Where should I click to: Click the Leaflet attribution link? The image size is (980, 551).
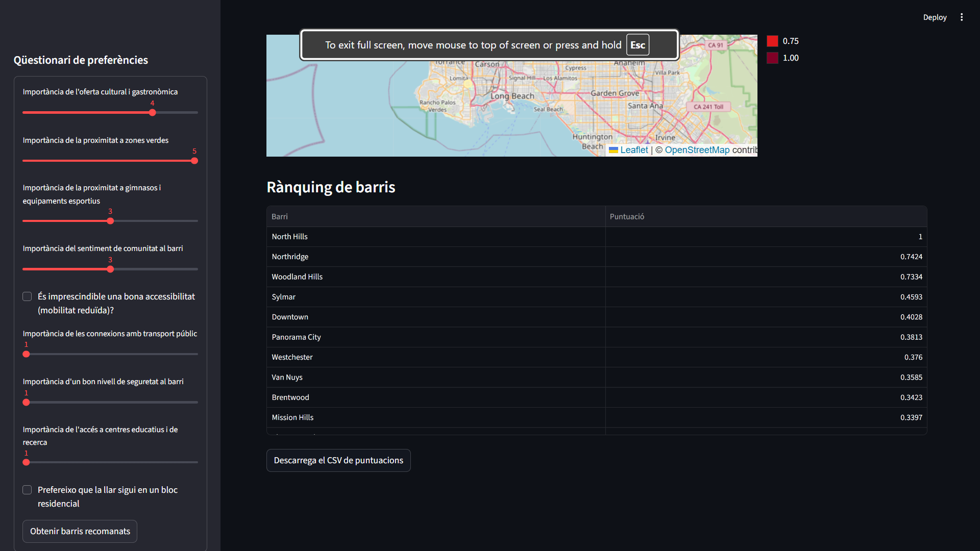coord(633,150)
